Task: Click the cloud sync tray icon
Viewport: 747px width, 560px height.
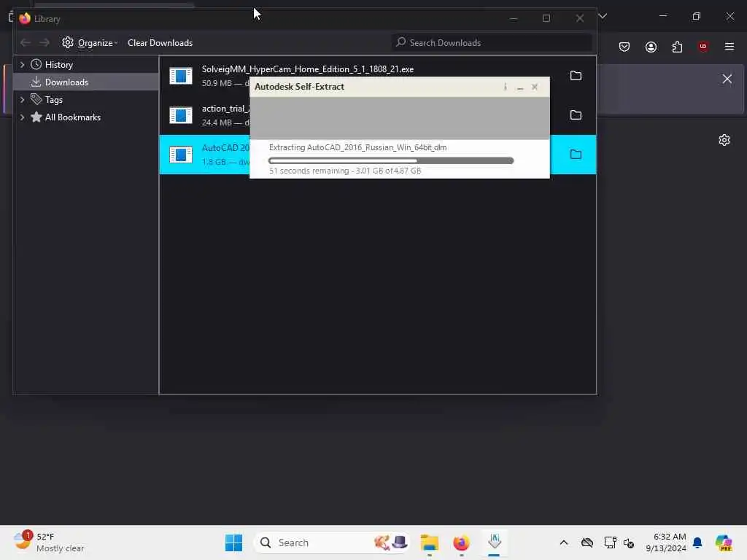Action: (x=587, y=542)
